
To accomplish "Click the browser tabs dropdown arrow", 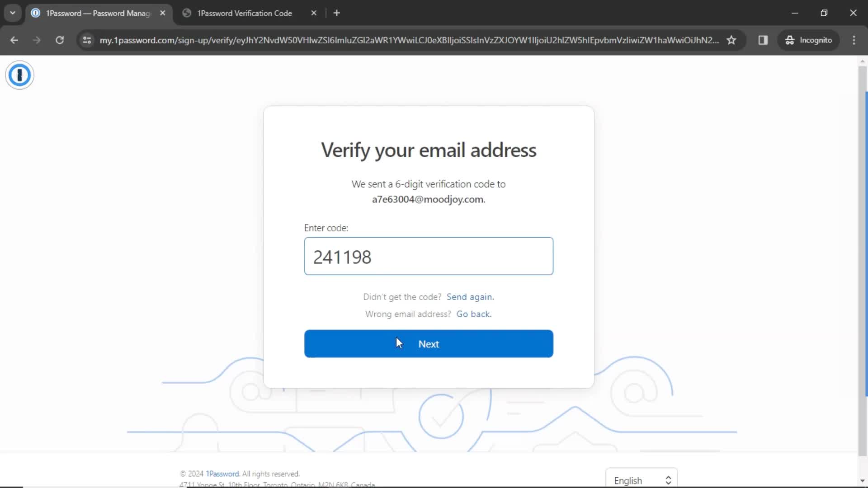I will click(x=13, y=13).
